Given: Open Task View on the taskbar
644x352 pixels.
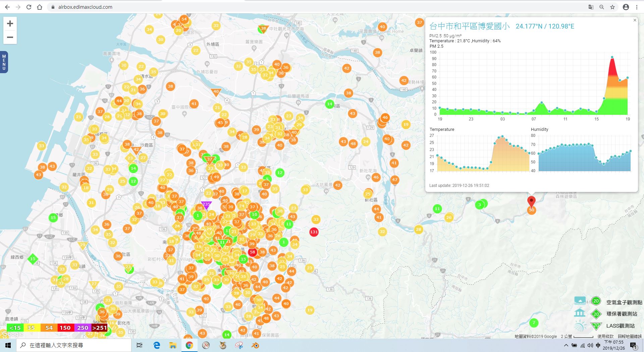Looking at the screenshot, I should point(140,345).
